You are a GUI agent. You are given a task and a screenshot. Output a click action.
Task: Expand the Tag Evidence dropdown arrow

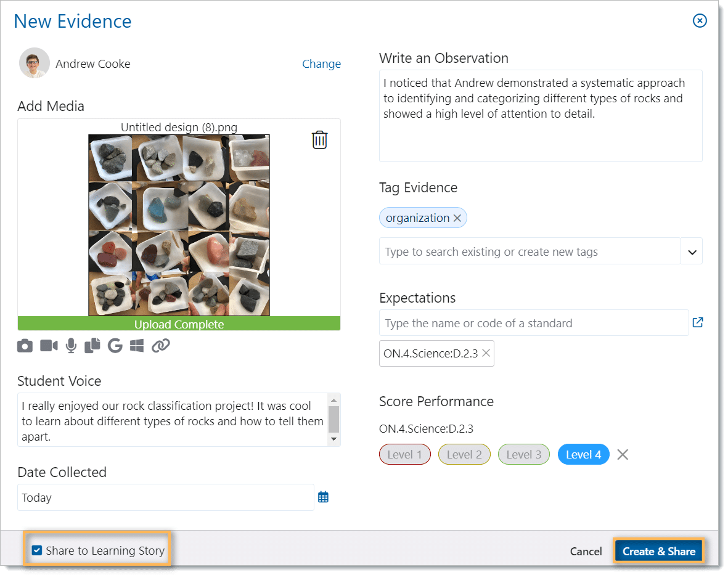tap(692, 251)
